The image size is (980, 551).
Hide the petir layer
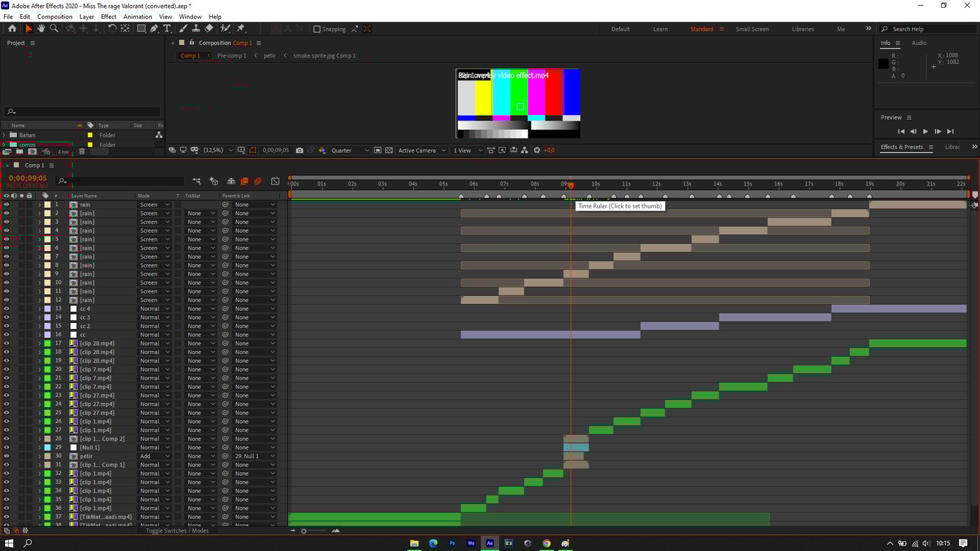click(x=7, y=456)
